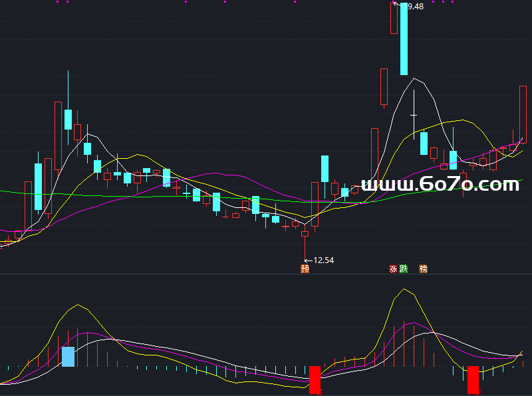This screenshot has height=396, width=532.
Task: Select the tall cyan candle below 19.48
Action: pos(404,40)
